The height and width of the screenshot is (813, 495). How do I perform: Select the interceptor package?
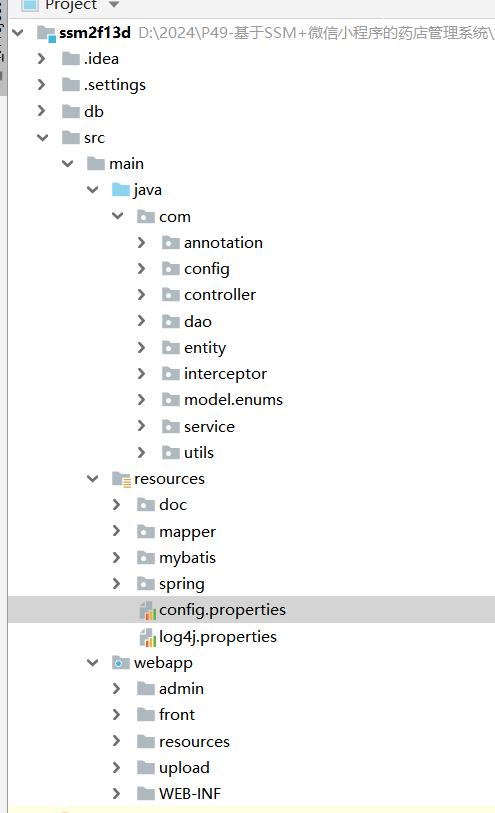pyautogui.click(x=225, y=374)
